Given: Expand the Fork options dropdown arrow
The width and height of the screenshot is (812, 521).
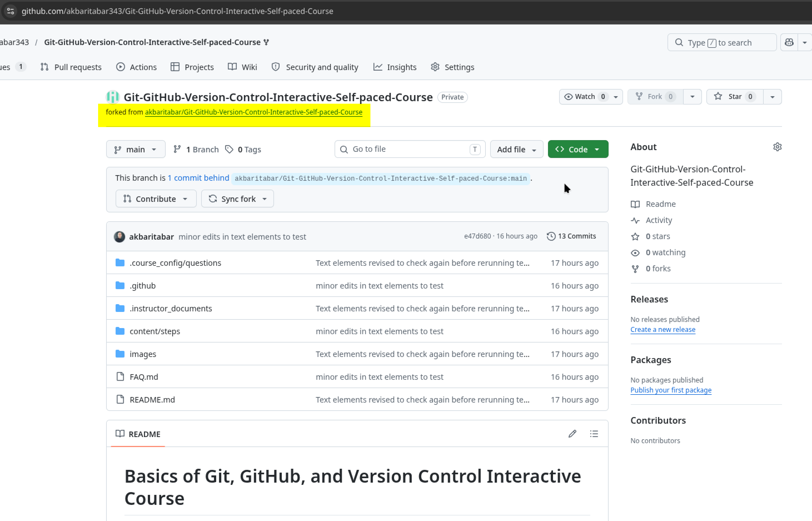Looking at the screenshot, I should [692, 97].
